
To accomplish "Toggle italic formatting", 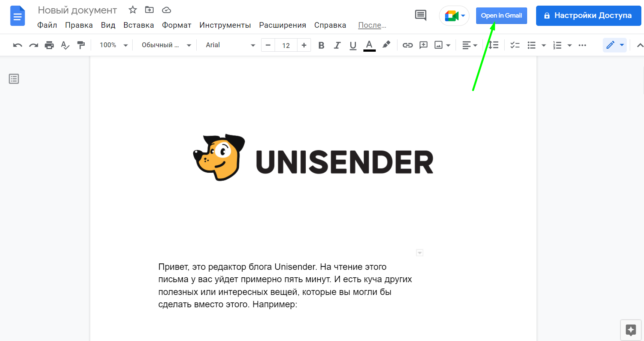I will (x=337, y=45).
